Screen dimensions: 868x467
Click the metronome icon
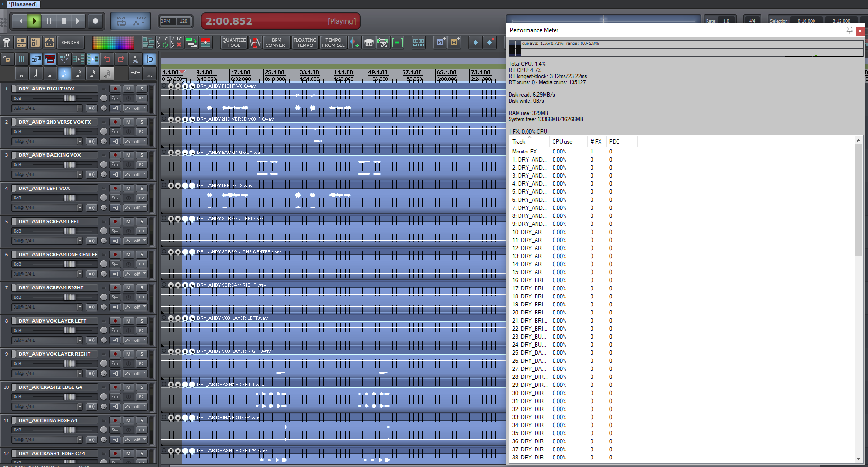click(x=135, y=59)
